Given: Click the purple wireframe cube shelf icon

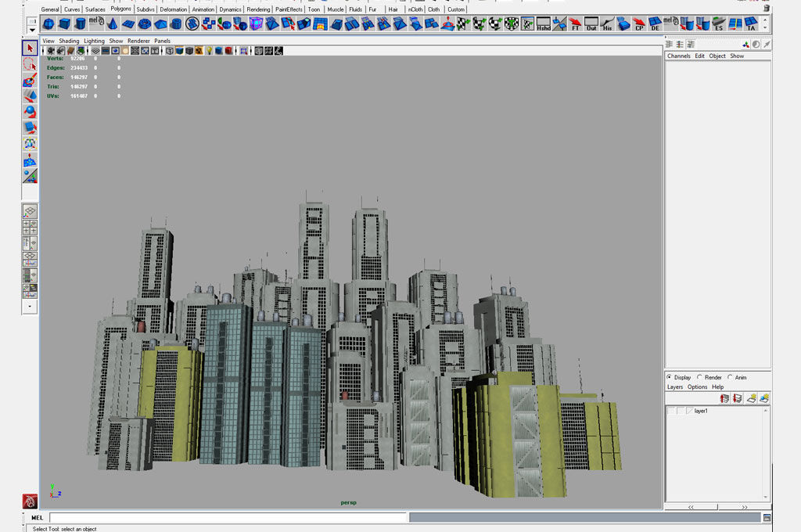Looking at the screenshot, I should pos(256,23).
